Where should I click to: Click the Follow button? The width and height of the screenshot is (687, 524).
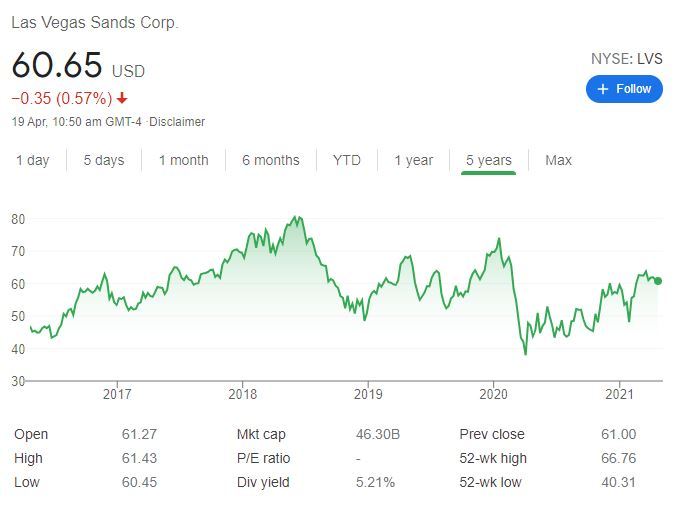(624, 89)
